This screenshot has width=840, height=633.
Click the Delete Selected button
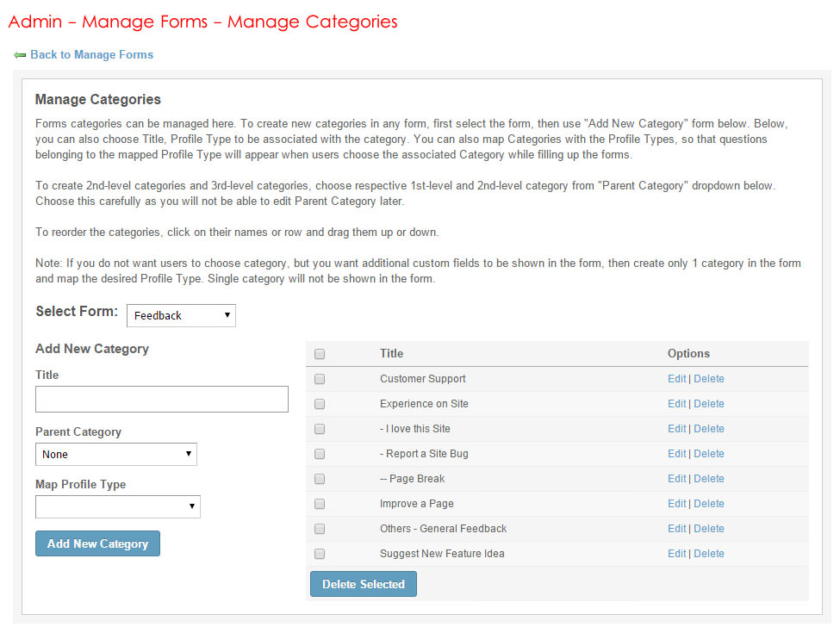click(363, 584)
